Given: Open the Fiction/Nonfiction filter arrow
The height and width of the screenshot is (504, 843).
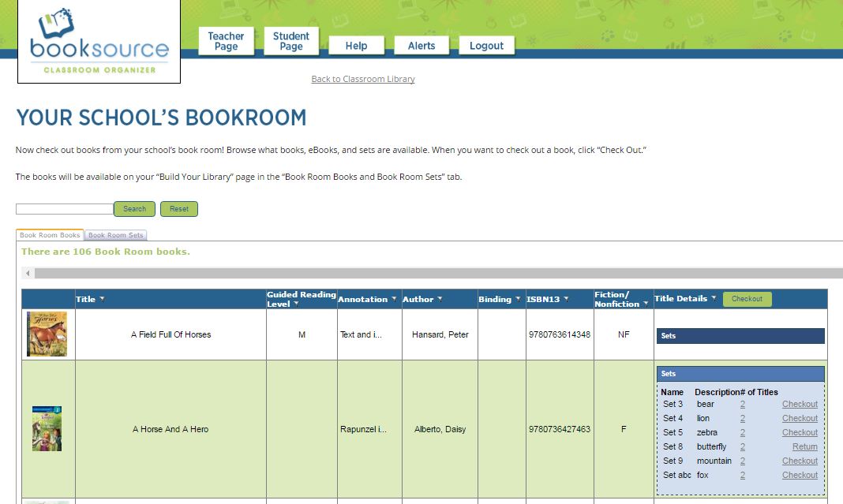Looking at the screenshot, I should click(x=645, y=304).
